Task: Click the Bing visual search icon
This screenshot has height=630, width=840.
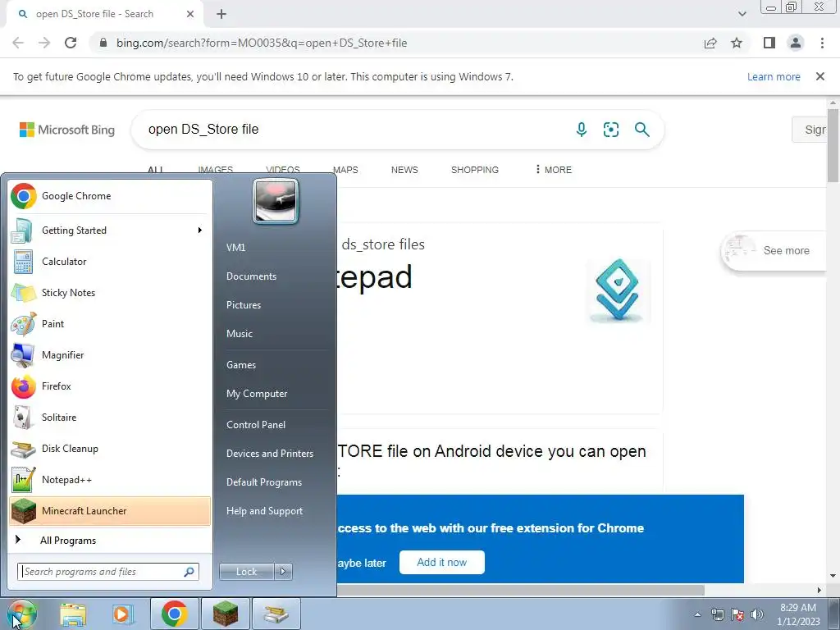Action: coord(610,129)
